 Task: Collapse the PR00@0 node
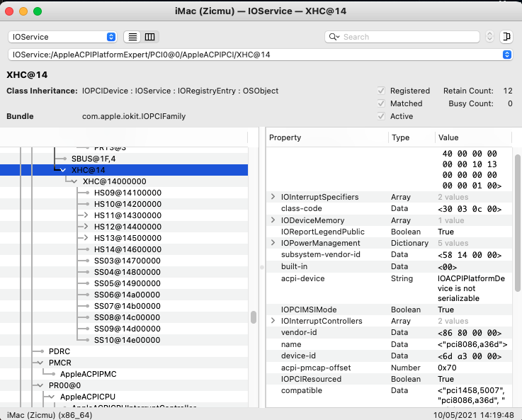[40, 385]
